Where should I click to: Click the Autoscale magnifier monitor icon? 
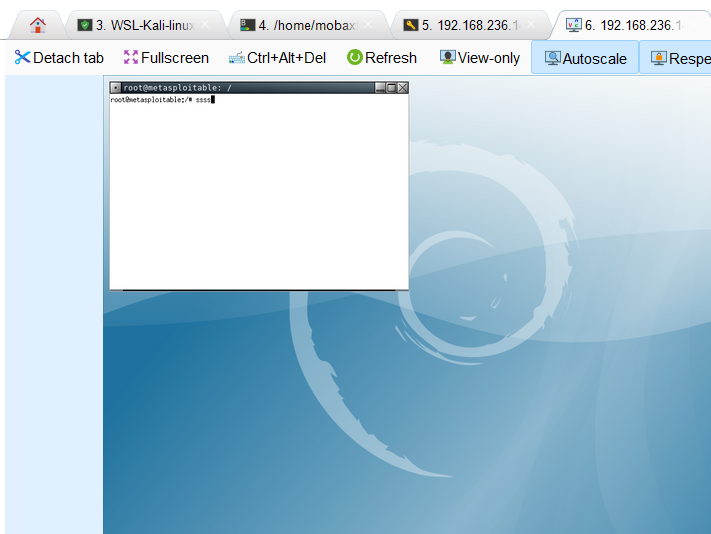552,58
